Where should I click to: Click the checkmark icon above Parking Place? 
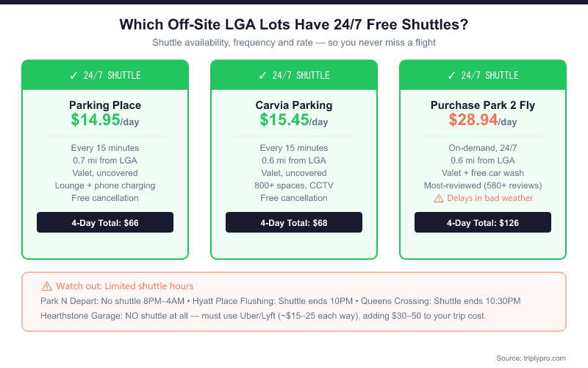73,76
